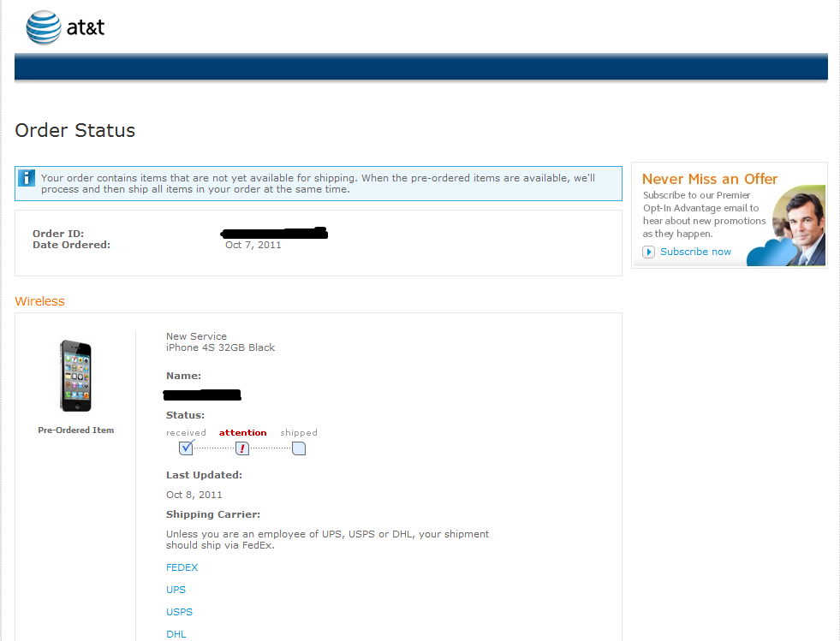
Task: Click the Wireless section heading
Action: coord(39,301)
